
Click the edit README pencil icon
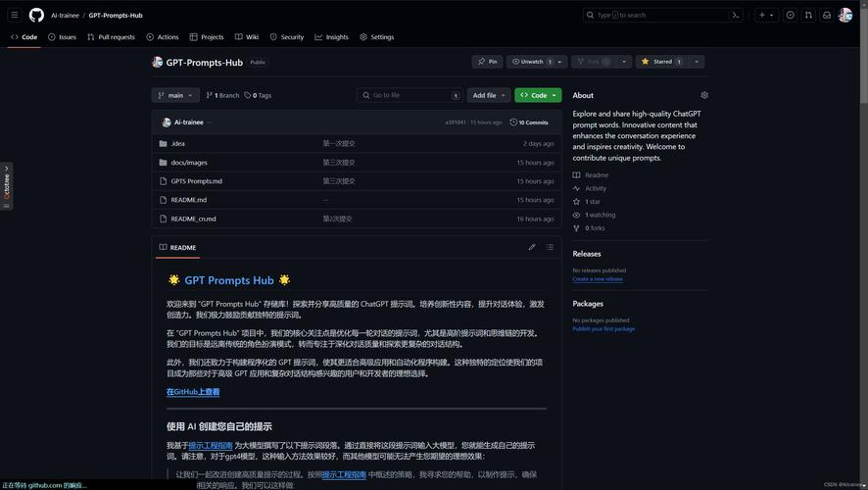[532, 247]
